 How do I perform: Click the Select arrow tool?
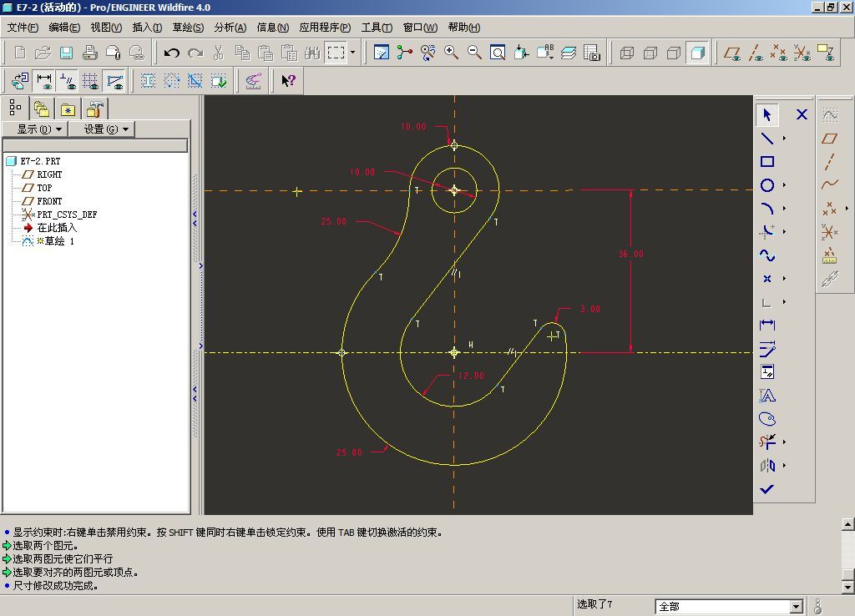(x=766, y=114)
